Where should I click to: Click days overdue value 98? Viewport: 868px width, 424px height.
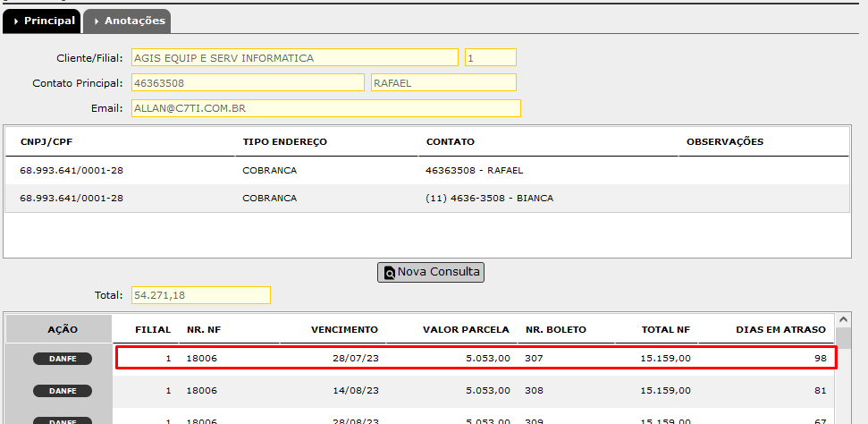pos(821,359)
